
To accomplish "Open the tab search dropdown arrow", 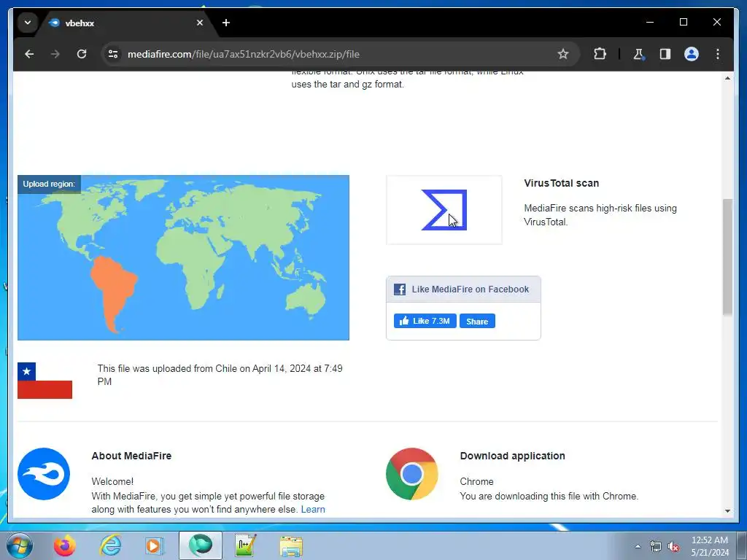I will (28, 23).
